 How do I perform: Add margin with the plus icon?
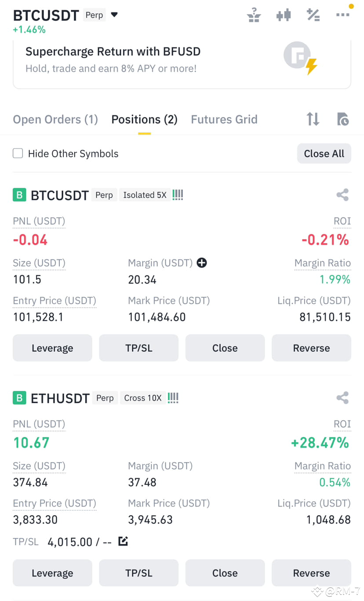[202, 263]
